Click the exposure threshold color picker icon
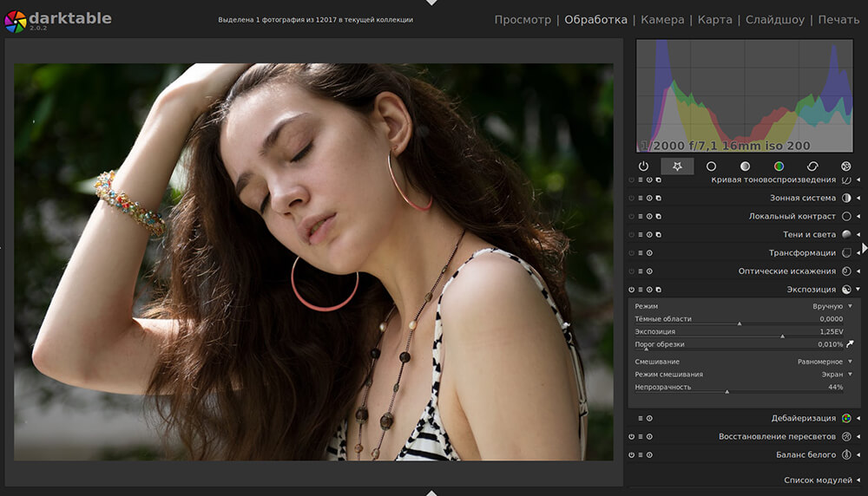Screen dimensions: 868x496 coord(850,344)
